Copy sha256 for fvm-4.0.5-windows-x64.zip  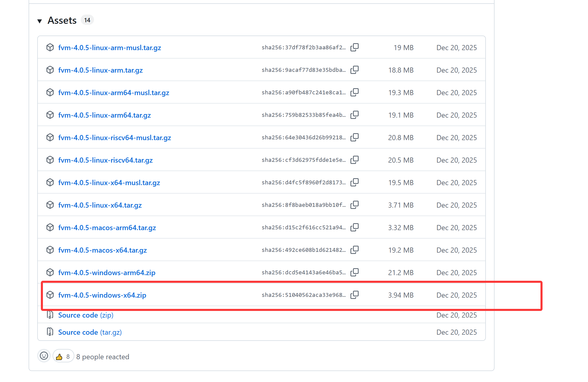[355, 295]
